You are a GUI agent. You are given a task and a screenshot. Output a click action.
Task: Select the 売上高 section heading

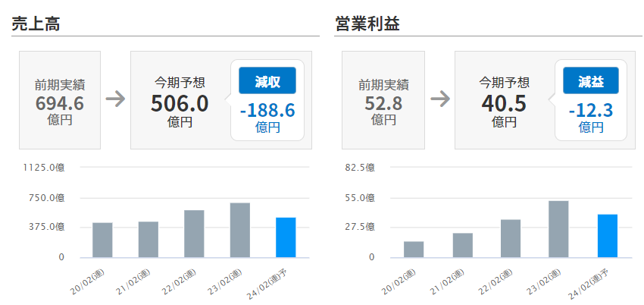(x=36, y=24)
